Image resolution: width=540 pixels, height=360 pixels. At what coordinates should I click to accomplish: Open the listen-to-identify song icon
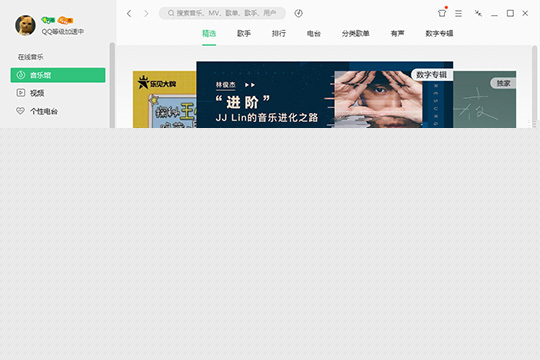(x=299, y=13)
